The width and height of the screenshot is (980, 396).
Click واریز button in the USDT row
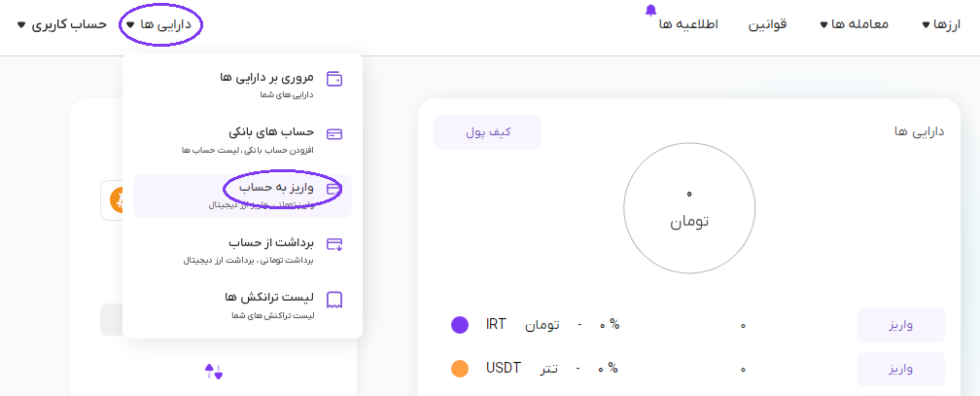pos(900,370)
